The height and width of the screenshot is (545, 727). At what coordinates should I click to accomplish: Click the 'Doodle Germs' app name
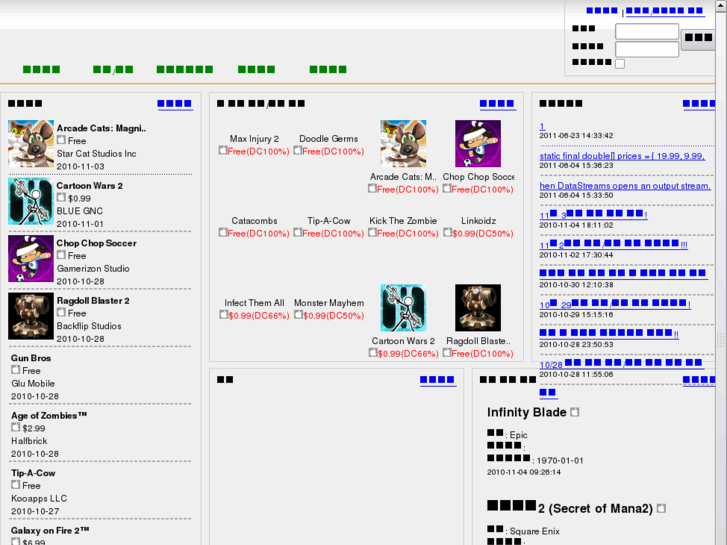[x=329, y=139]
